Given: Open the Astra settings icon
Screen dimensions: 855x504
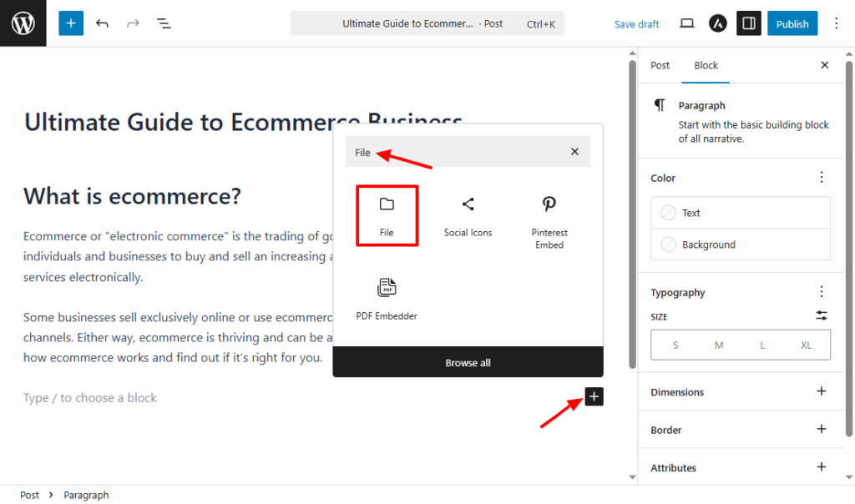Looking at the screenshot, I should point(717,23).
